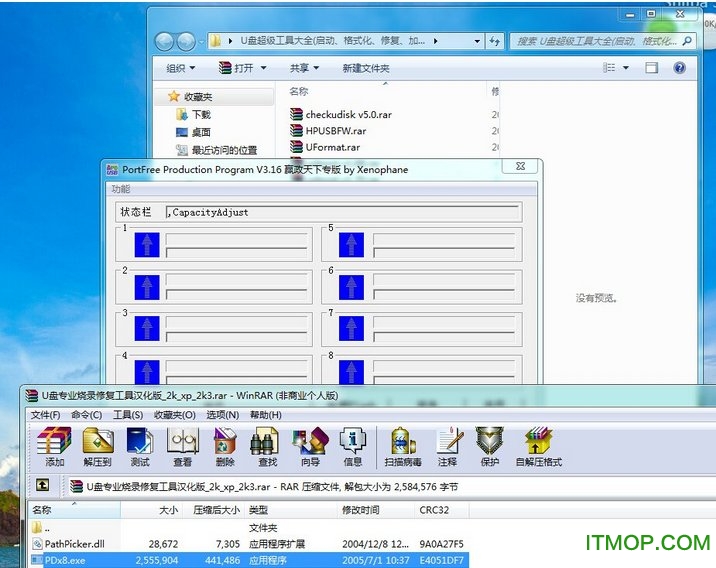Expand the Share (共享) dropdown
The width and height of the screenshot is (716, 568).
304,68
